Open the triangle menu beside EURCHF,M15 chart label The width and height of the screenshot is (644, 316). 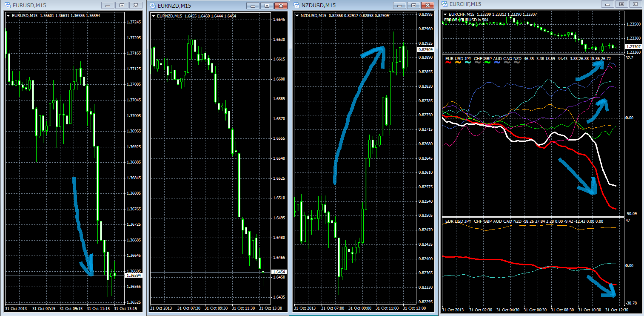click(x=445, y=14)
